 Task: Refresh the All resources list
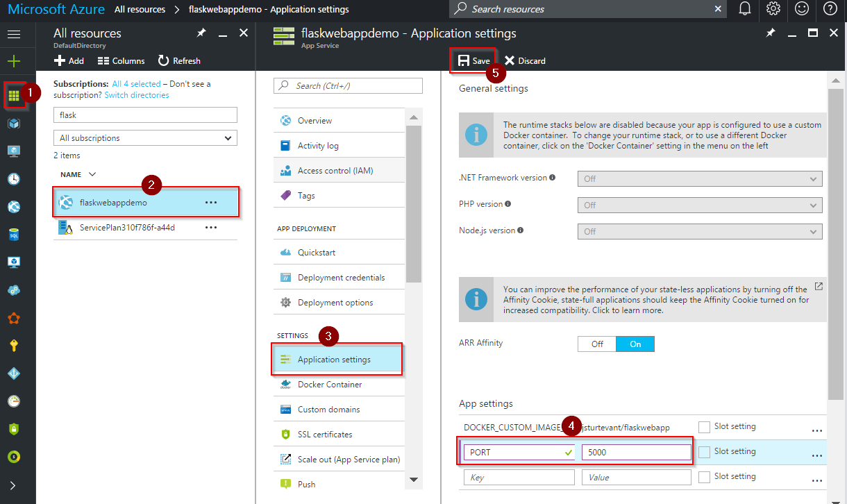tap(179, 61)
